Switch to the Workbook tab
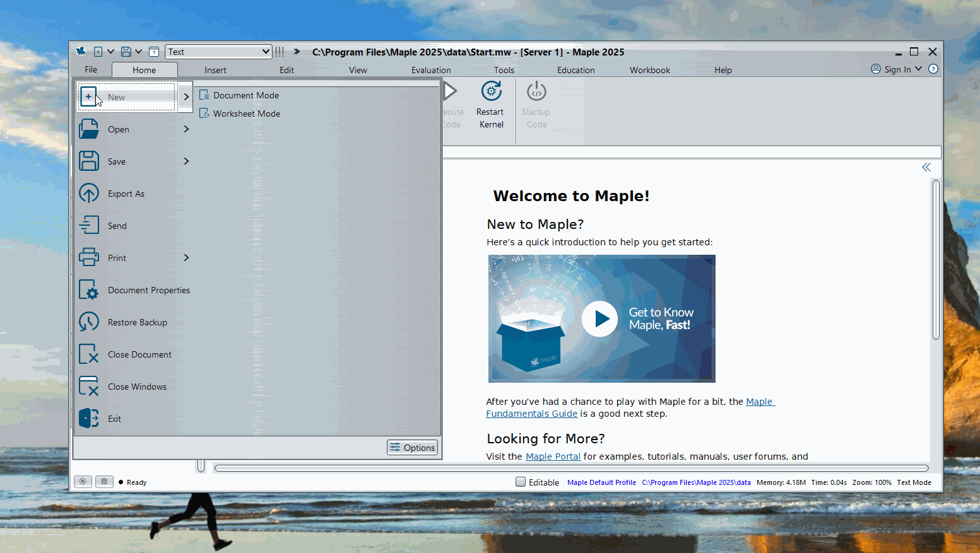Viewport: 980px width, 553px height. tap(649, 70)
